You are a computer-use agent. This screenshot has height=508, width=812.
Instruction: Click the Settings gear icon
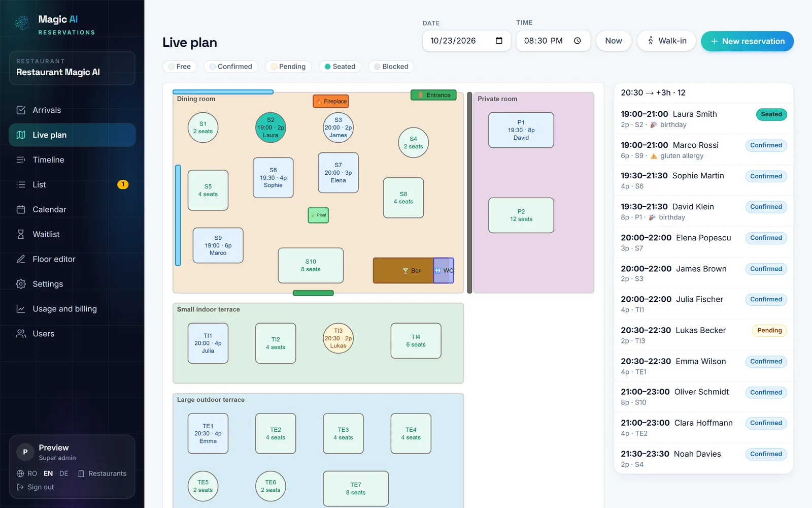coord(21,284)
